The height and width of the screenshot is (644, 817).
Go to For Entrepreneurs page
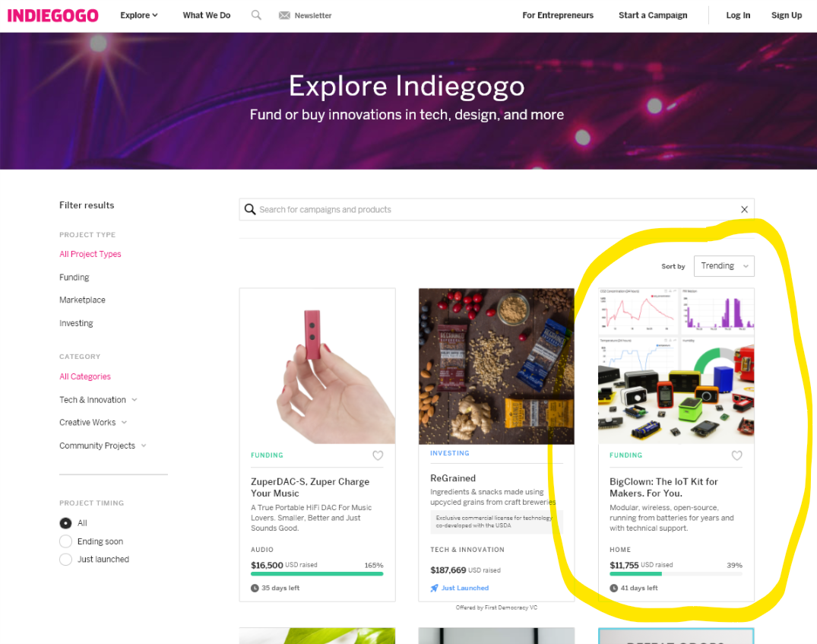coord(558,16)
